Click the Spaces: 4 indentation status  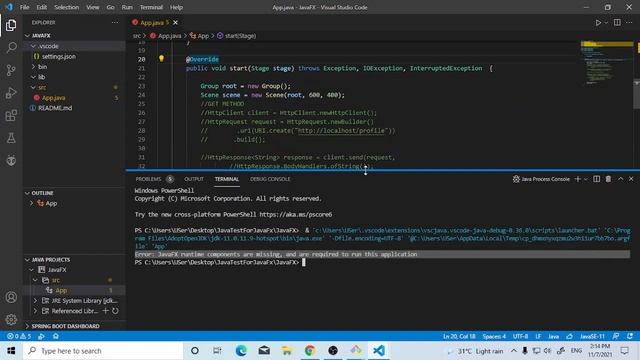tap(494, 336)
